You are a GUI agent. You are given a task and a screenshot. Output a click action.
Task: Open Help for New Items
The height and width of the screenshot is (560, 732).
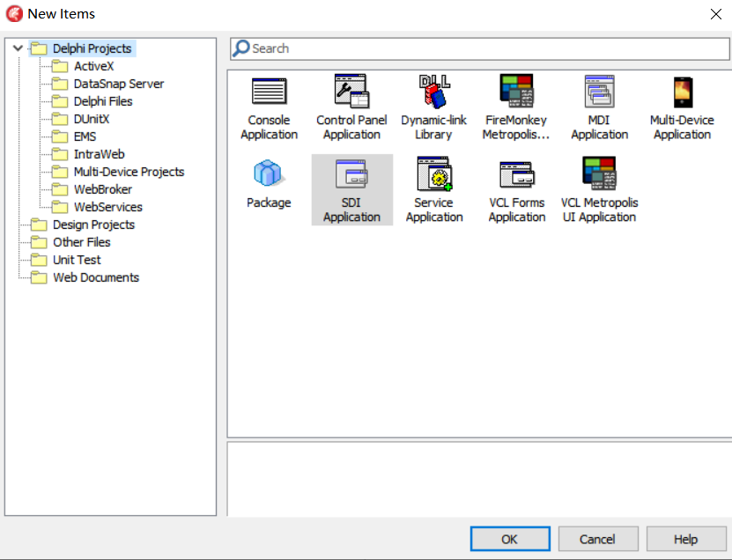[686, 539]
